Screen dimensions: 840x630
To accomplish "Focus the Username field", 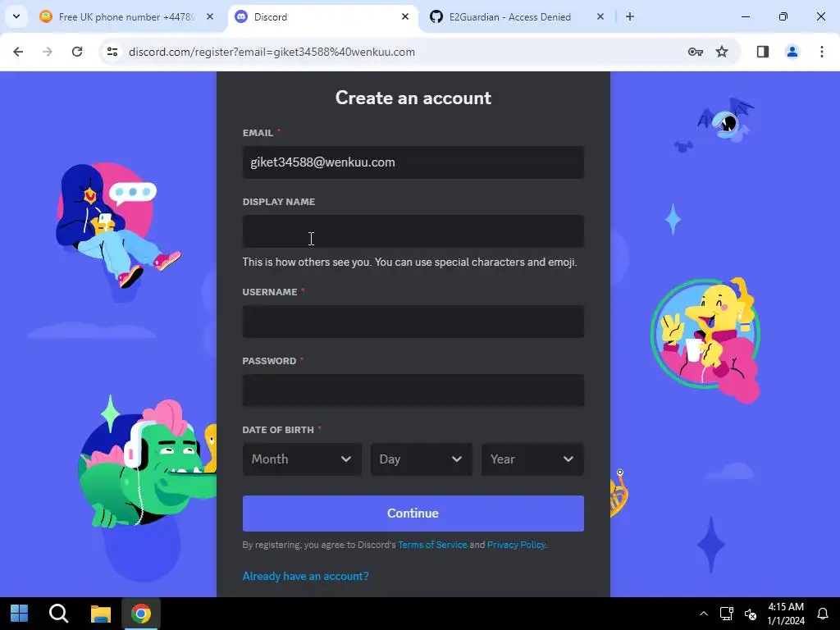I will 413,322.
